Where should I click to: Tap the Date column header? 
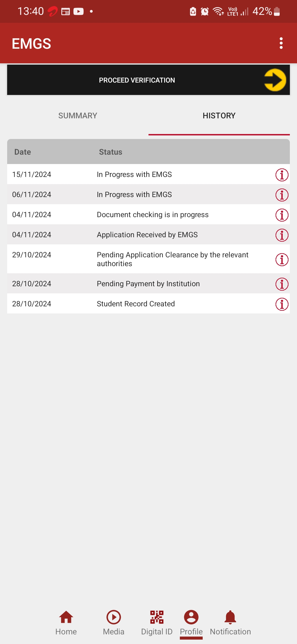point(23,152)
